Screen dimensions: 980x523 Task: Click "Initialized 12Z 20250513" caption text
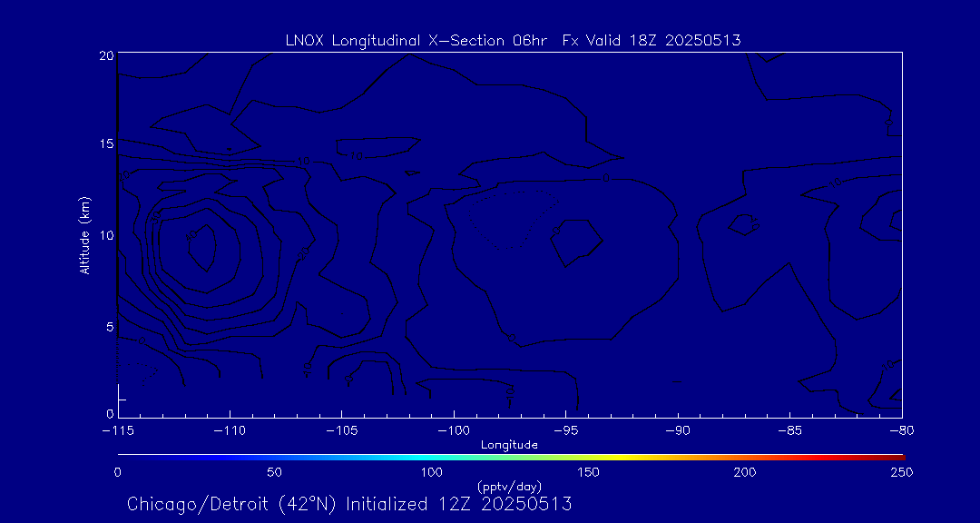(459, 504)
